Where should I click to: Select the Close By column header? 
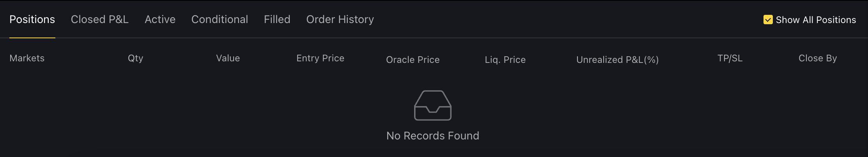coord(818,58)
